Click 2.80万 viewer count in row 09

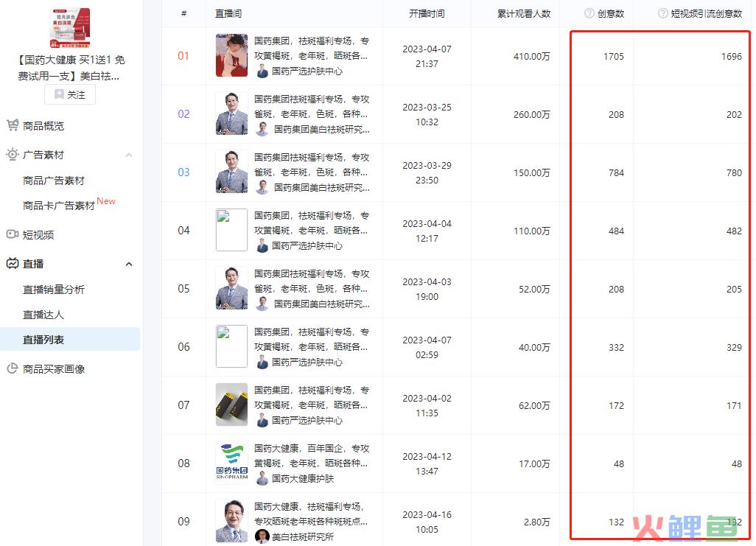point(537,522)
